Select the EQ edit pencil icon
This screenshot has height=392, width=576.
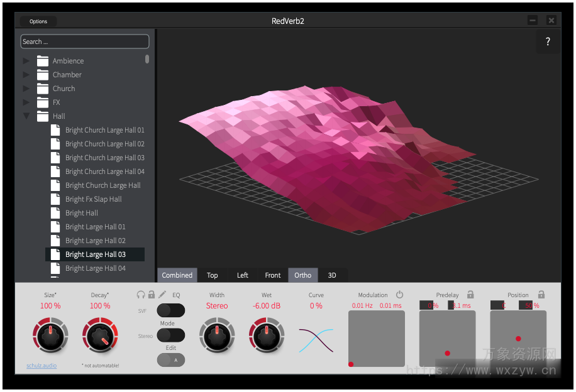[x=162, y=294]
